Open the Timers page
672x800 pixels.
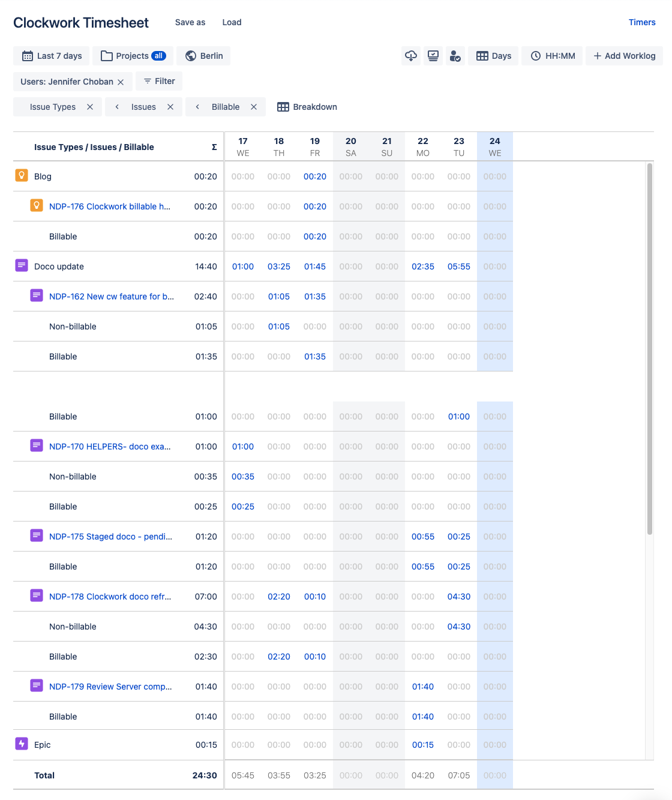642,22
